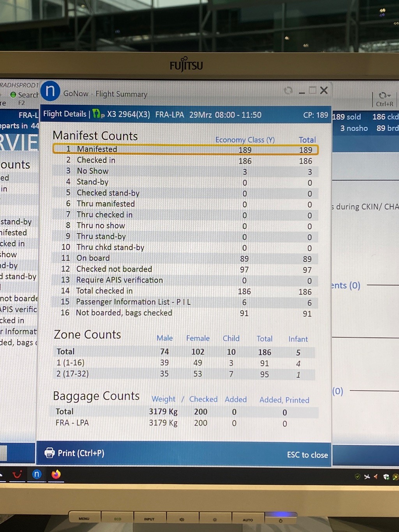
Task: Close the Flight Summary window
Action: (324, 90)
